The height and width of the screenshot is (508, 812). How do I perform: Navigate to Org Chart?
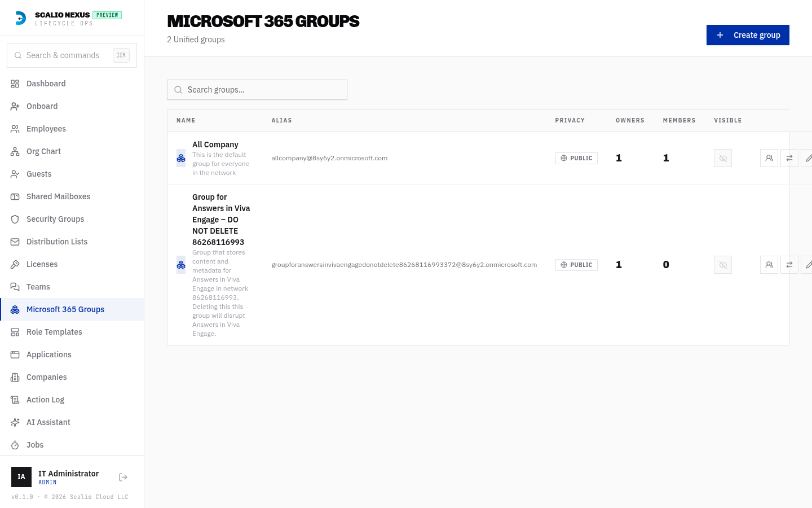point(72,151)
